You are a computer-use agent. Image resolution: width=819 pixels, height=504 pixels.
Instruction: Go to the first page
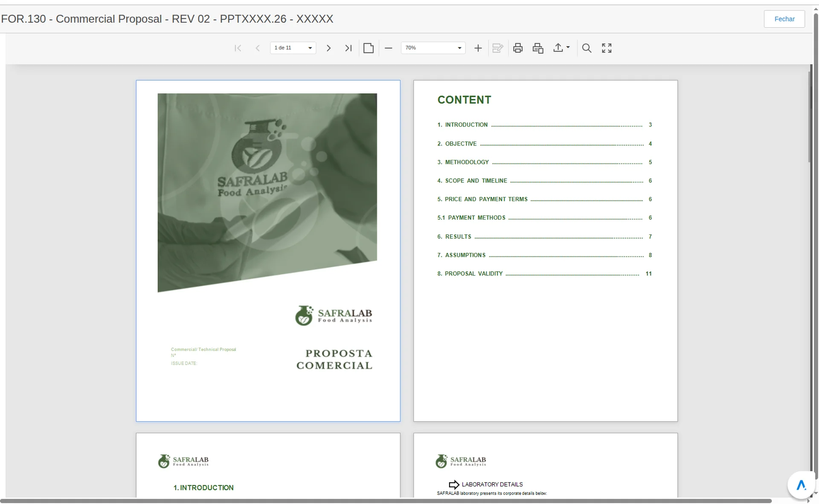(x=238, y=48)
